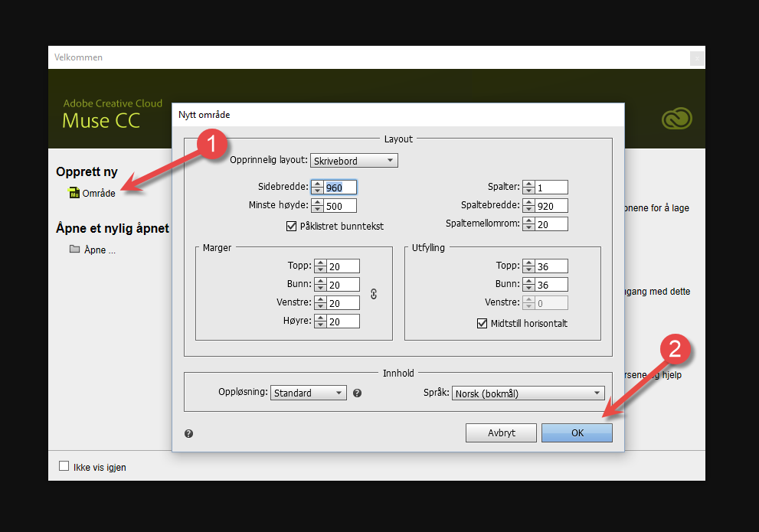The height and width of the screenshot is (532, 759).
Task: Open the Opprinnelig layout dropdown set to Skrivebord
Action: tap(354, 161)
